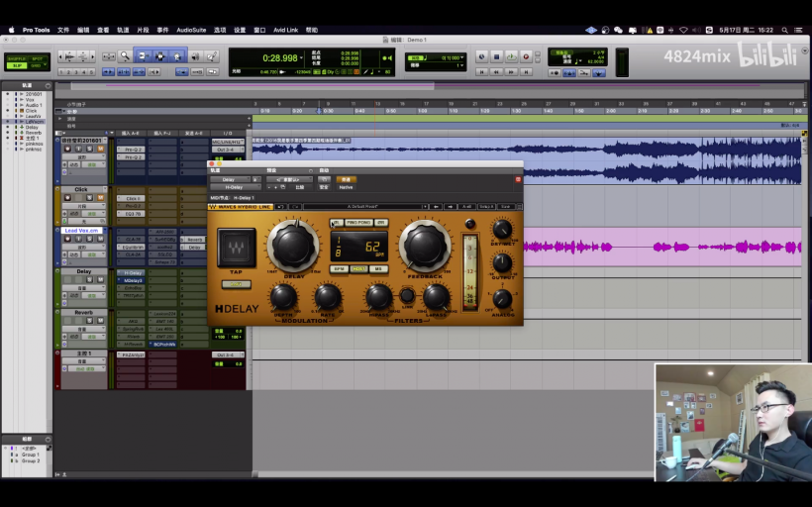This screenshot has height=507, width=812.
Task: Open the Delay track selector dropdown in plugin
Action: (x=230, y=179)
